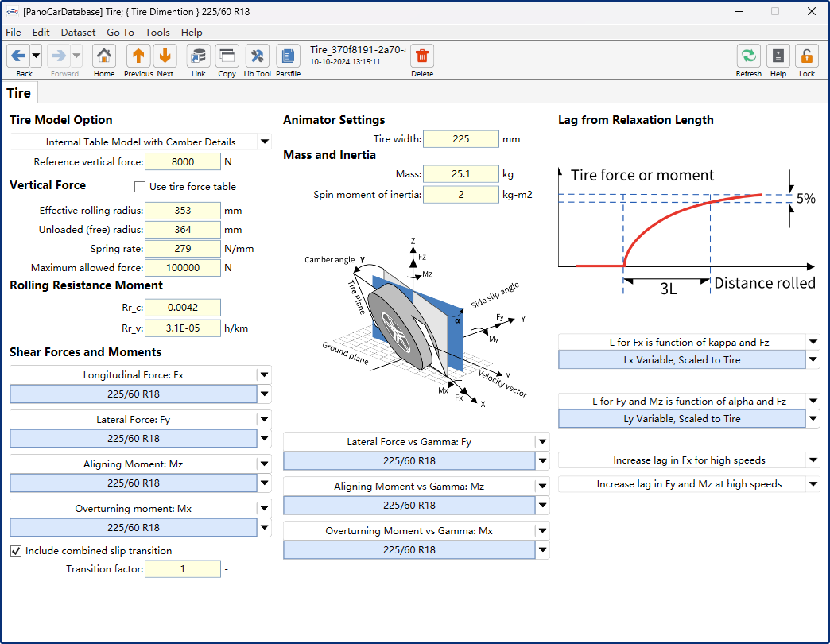This screenshot has width=830, height=644.
Task: Open the Lib Tool icon
Action: (258, 56)
